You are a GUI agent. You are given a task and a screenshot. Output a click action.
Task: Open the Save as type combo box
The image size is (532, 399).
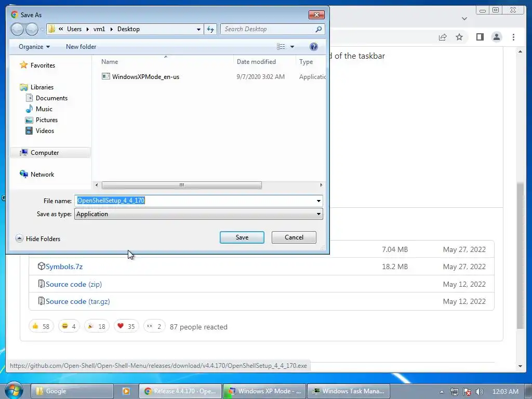click(x=198, y=214)
